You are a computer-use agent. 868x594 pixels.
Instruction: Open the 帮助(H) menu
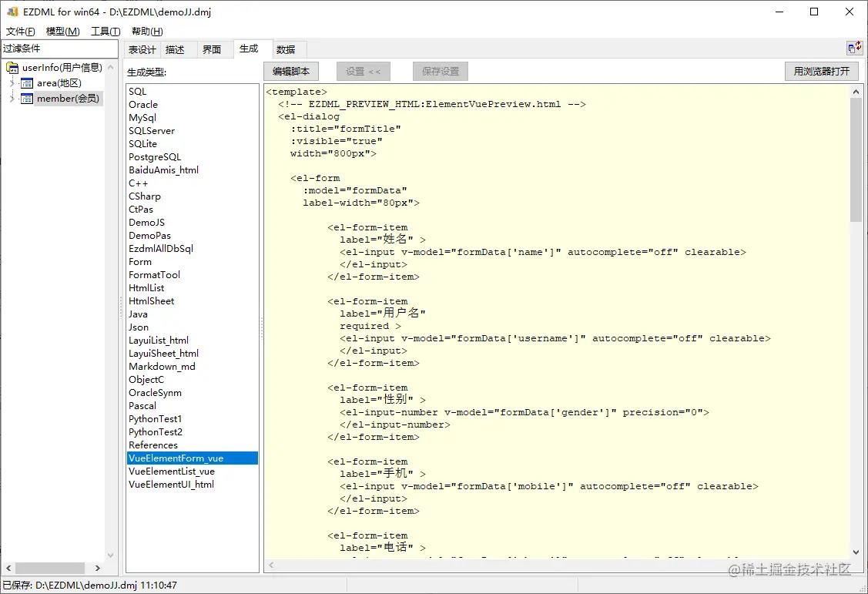147,32
